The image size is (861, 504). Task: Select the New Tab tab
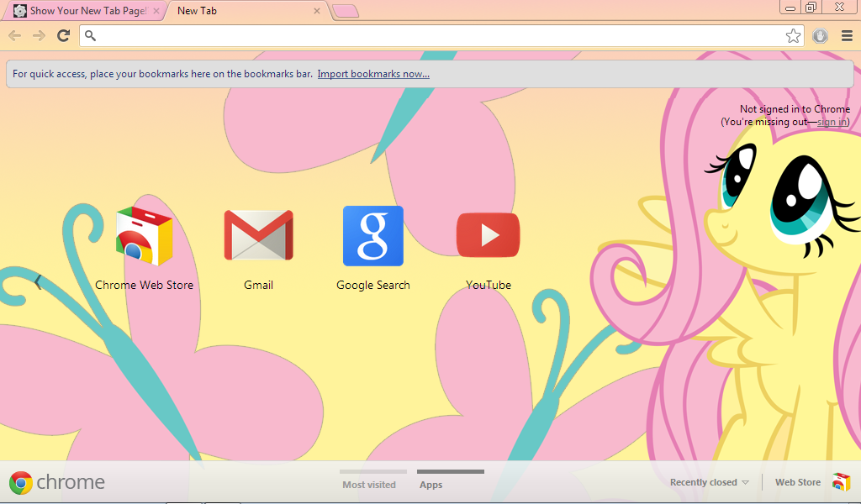(248, 11)
